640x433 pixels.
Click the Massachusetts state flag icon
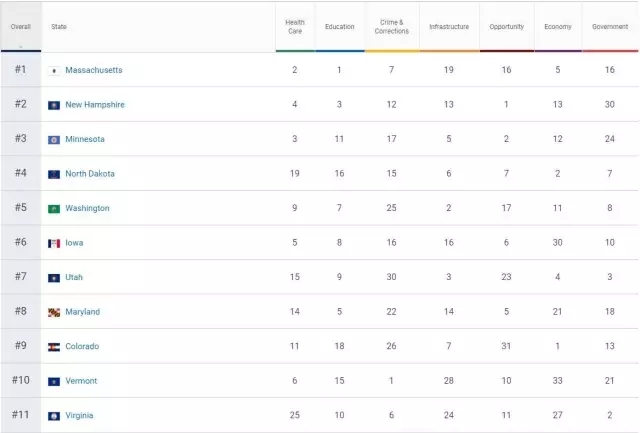click(x=54, y=71)
